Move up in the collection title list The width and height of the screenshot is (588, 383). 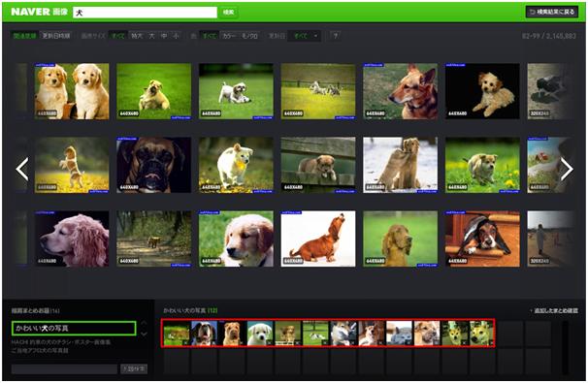[144, 323]
